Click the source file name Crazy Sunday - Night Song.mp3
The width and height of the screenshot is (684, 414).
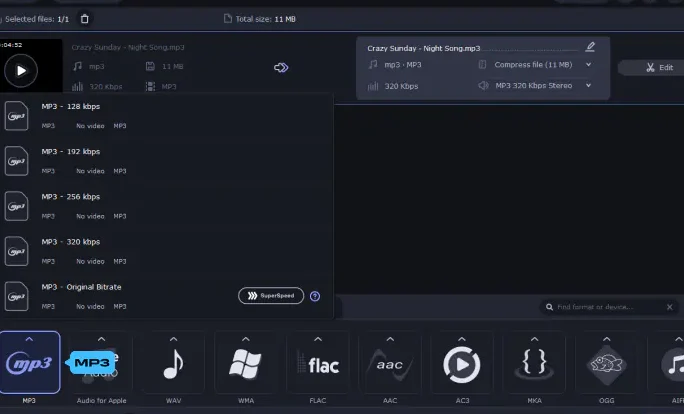(x=128, y=47)
